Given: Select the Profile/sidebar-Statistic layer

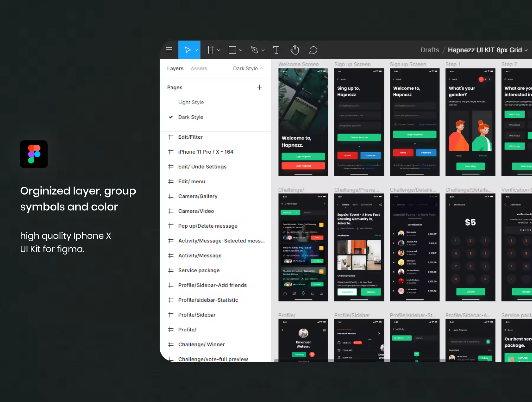Looking at the screenshot, I should [215, 300].
